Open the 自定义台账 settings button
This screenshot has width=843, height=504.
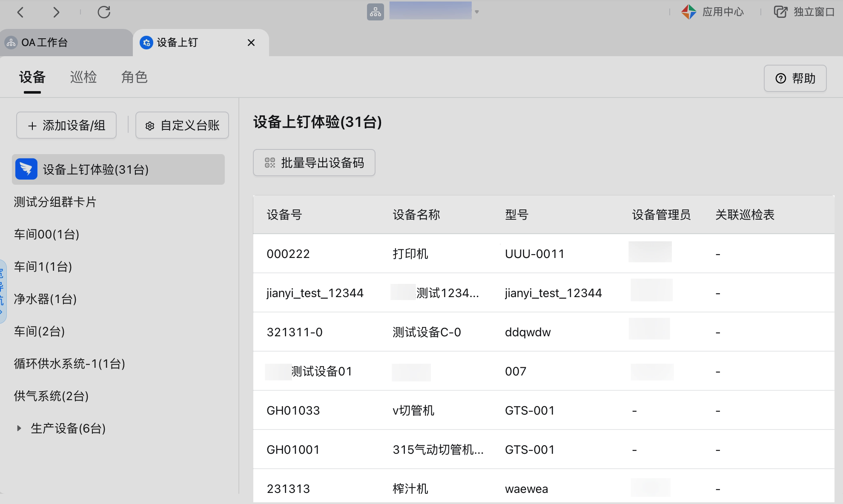182,125
